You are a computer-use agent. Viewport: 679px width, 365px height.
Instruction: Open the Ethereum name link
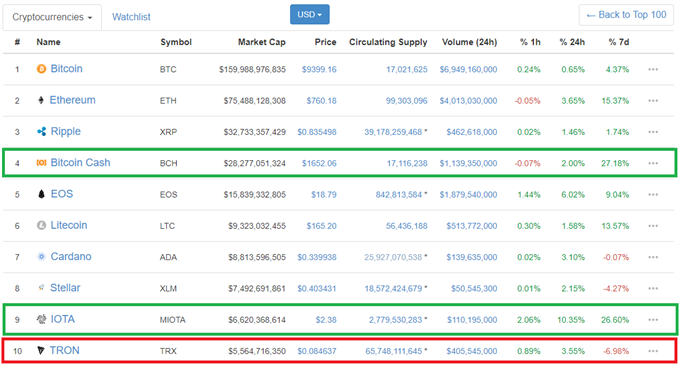72,100
